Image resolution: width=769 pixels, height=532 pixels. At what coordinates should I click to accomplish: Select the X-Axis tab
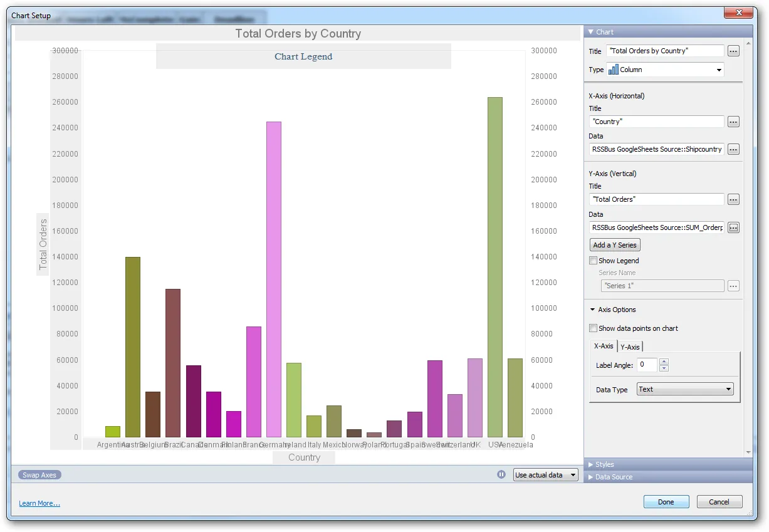click(603, 346)
